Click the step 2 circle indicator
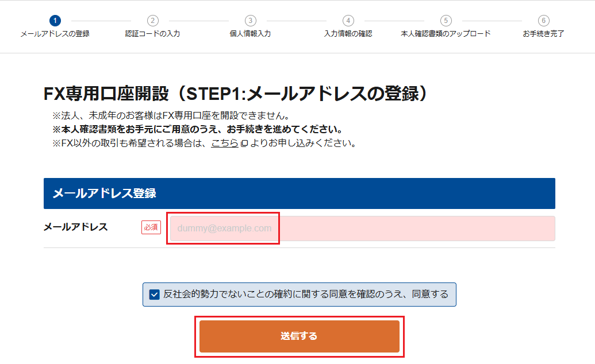 [x=152, y=21]
